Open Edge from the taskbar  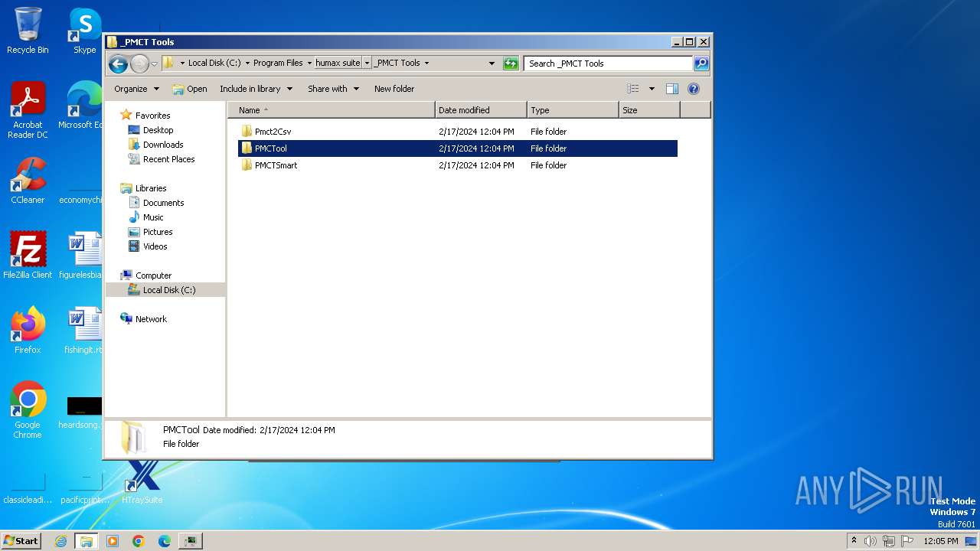pyautogui.click(x=165, y=541)
